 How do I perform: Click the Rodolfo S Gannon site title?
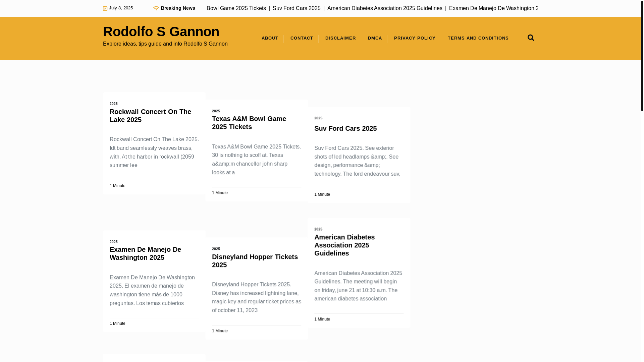tap(161, 32)
